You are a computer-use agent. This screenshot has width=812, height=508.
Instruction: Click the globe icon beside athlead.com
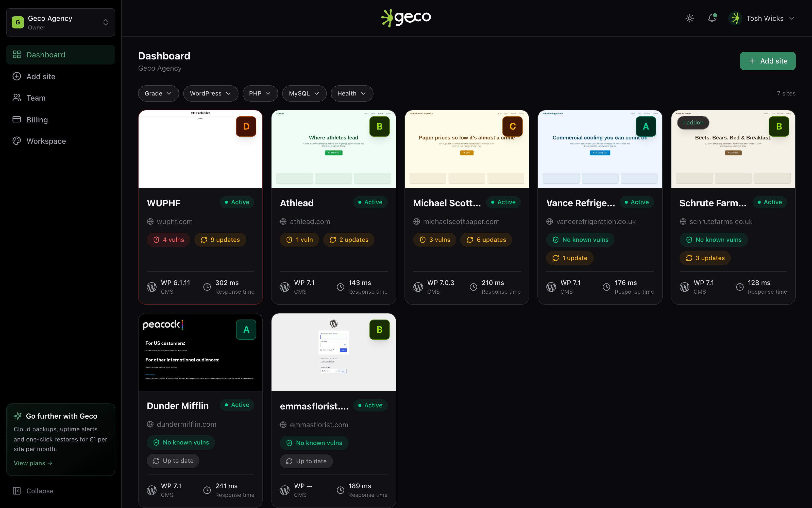tap(283, 221)
